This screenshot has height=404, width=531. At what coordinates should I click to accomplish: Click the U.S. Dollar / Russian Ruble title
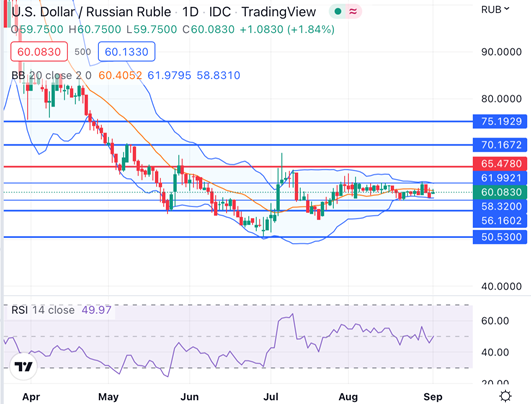[91, 12]
